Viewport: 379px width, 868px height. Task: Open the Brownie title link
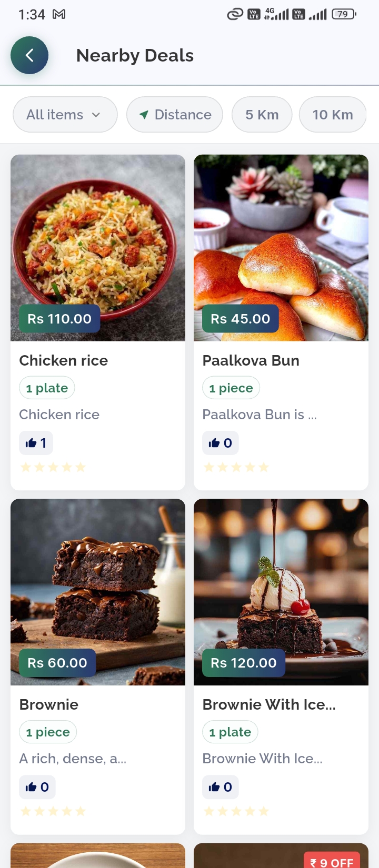coord(49,704)
